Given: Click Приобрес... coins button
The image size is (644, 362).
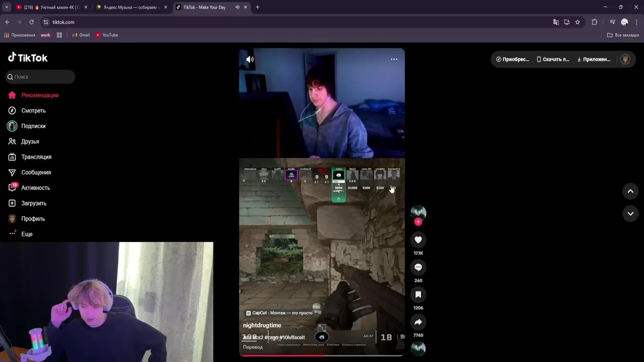Looking at the screenshot, I should (513, 59).
